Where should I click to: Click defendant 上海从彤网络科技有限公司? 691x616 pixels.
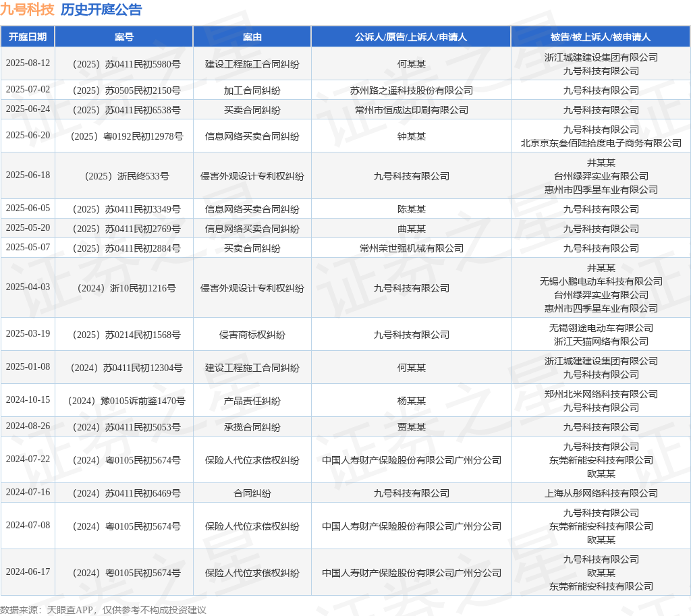[601, 493]
